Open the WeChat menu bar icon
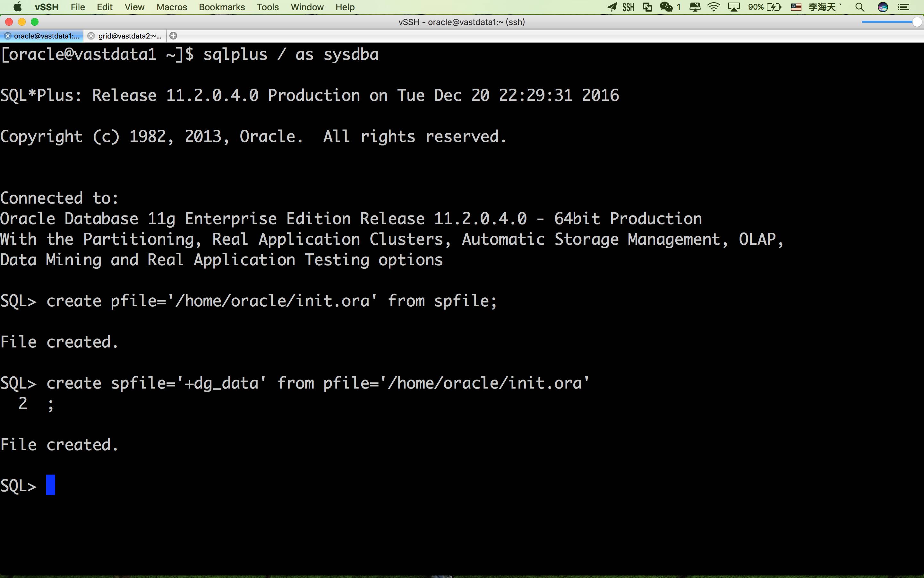Screen dimensions: 924x578 click(x=666, y=7)
